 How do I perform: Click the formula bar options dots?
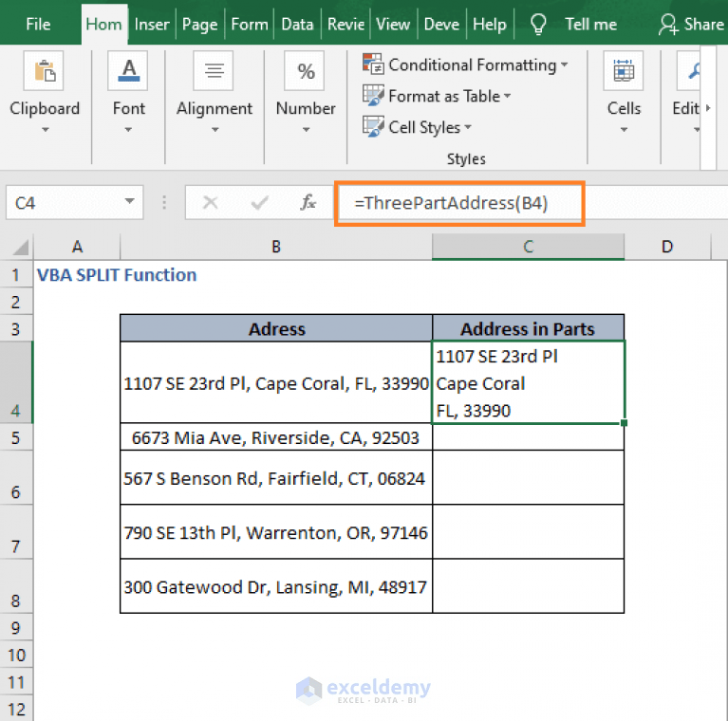pos(164,202)
